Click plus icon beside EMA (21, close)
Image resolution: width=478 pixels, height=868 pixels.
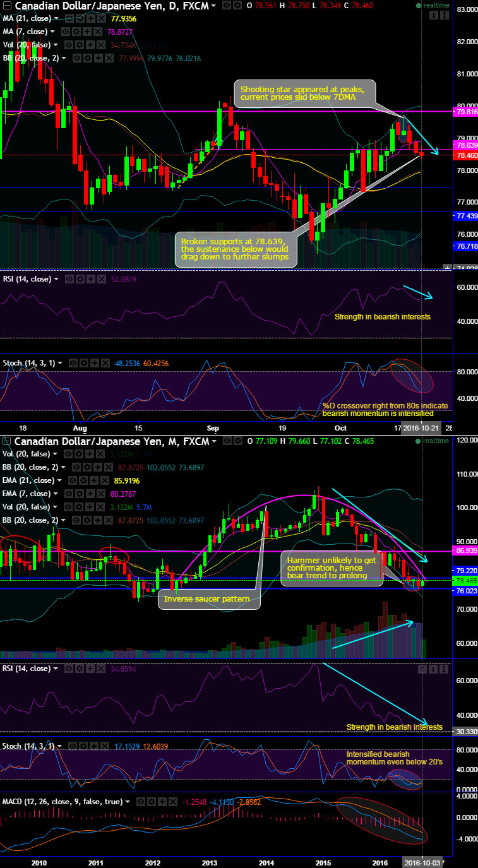93,480
